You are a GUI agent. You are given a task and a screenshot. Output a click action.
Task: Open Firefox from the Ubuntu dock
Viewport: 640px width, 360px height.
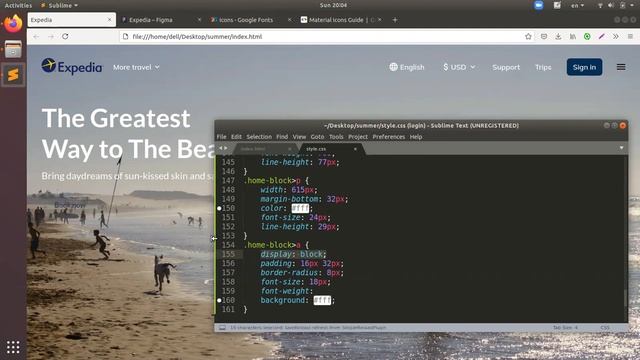pos(13,23)
